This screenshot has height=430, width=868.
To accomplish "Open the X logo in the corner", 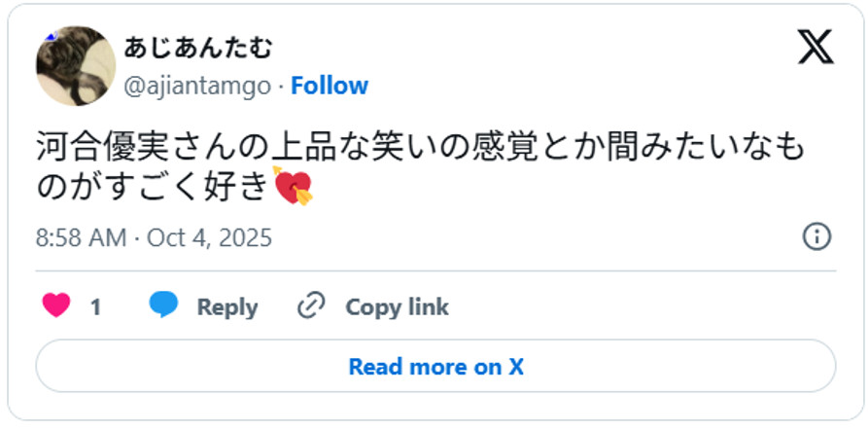I will pyautogui.click(x=816, y=47).
